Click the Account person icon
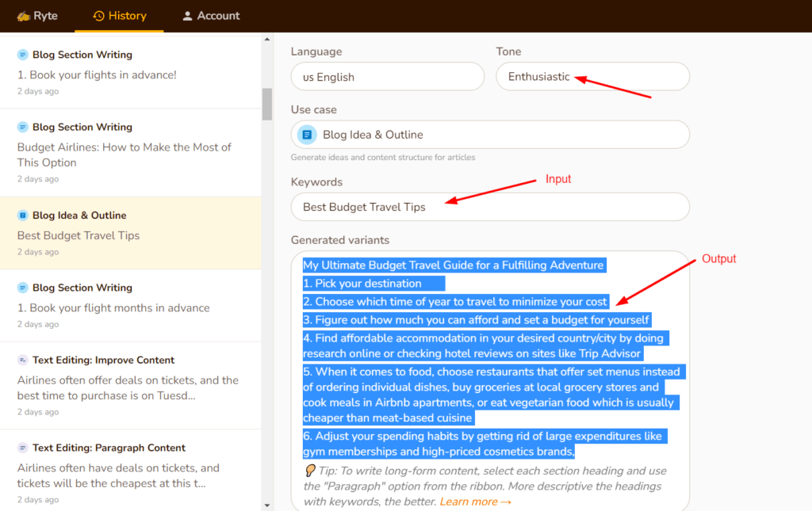This screenshot has height=511, width=812. pos(186,15)
